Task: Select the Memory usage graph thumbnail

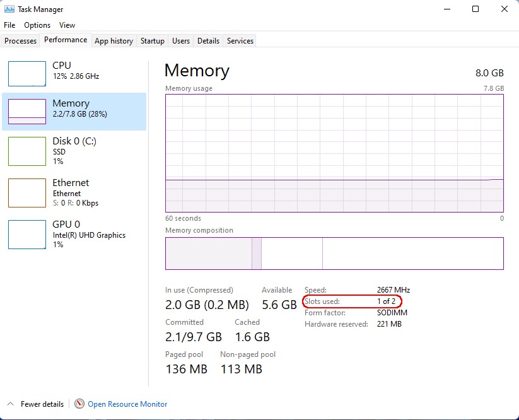Action: point(27,112)
